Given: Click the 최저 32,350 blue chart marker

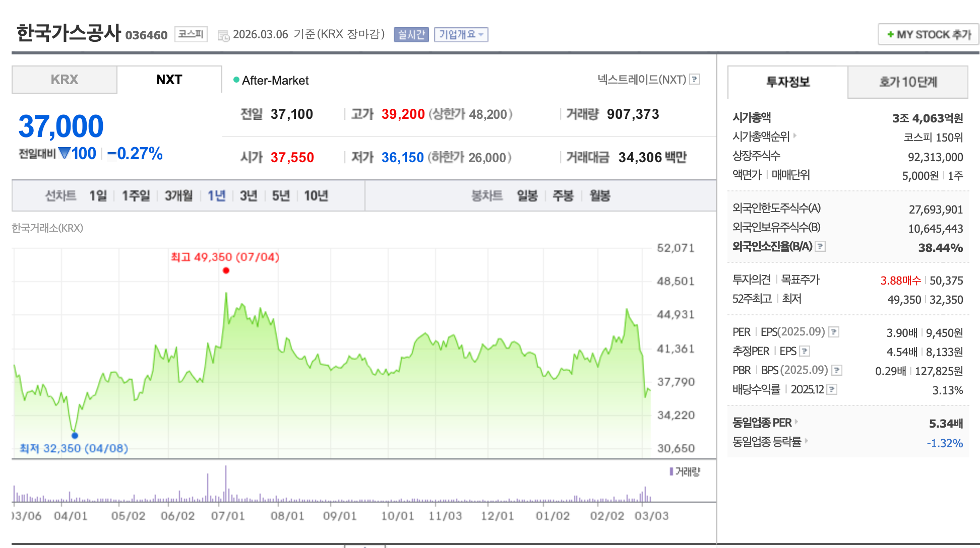Looking at the screenshot, I should [75, 435].
